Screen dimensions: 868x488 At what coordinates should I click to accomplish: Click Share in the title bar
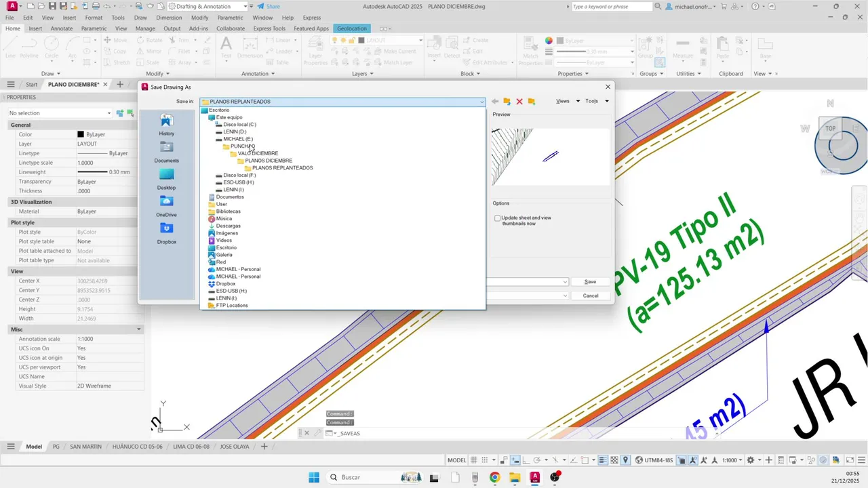[x=268, y=6]
